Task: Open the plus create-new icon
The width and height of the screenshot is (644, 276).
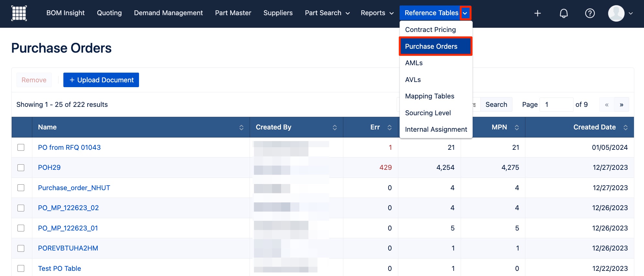Action: click(x=537, y=13)
